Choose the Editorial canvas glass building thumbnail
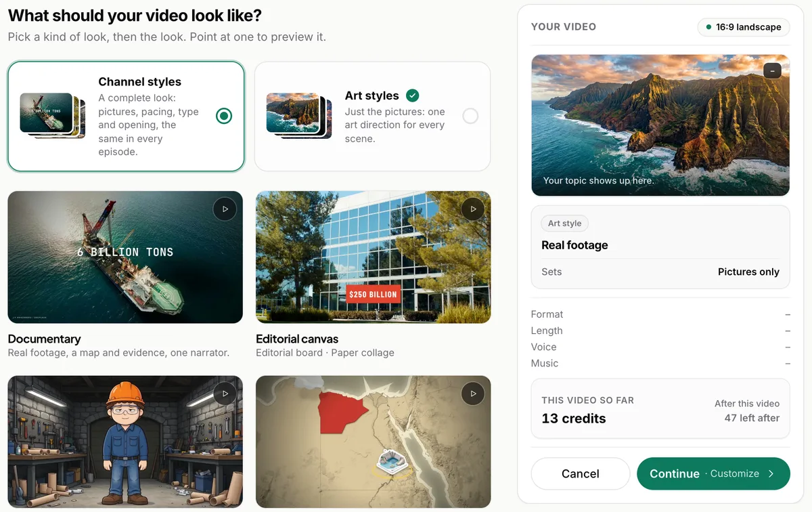The image size is (812, 512). (374, 257)
